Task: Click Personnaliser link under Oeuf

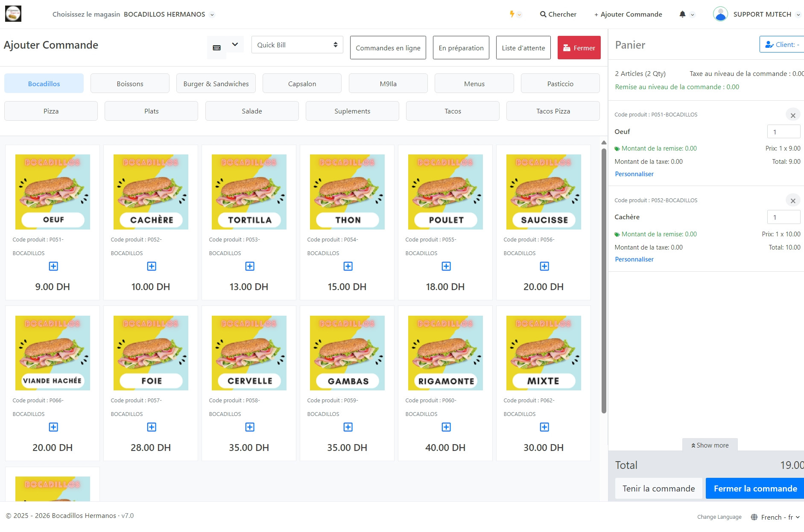Action: click(x=634, y=174)
